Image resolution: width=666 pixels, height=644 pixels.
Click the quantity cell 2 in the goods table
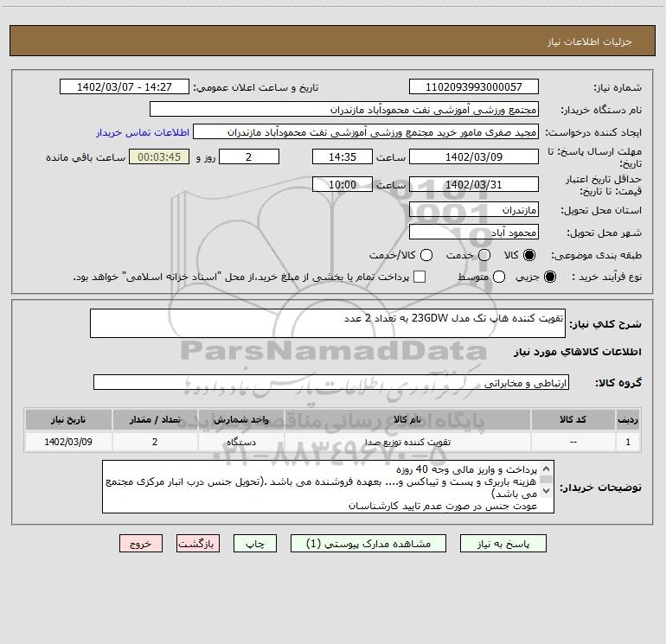155,442
